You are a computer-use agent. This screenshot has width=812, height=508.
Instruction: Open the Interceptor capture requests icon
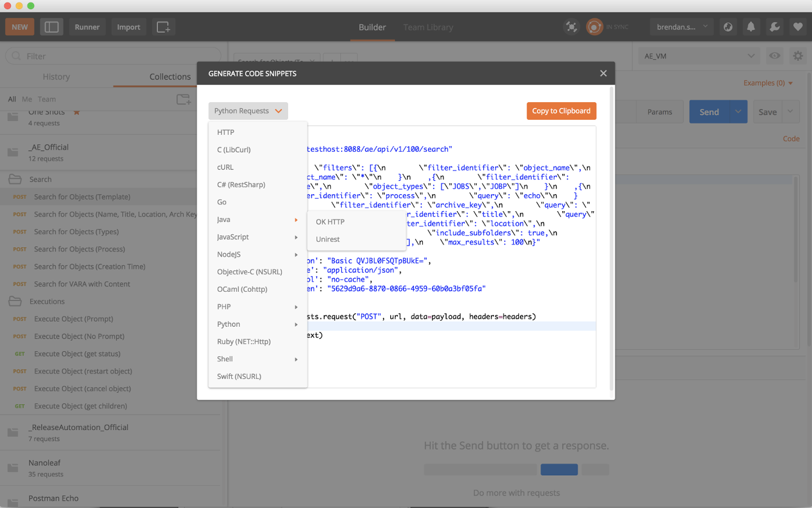pyautogui.click(x=571, y=27)
